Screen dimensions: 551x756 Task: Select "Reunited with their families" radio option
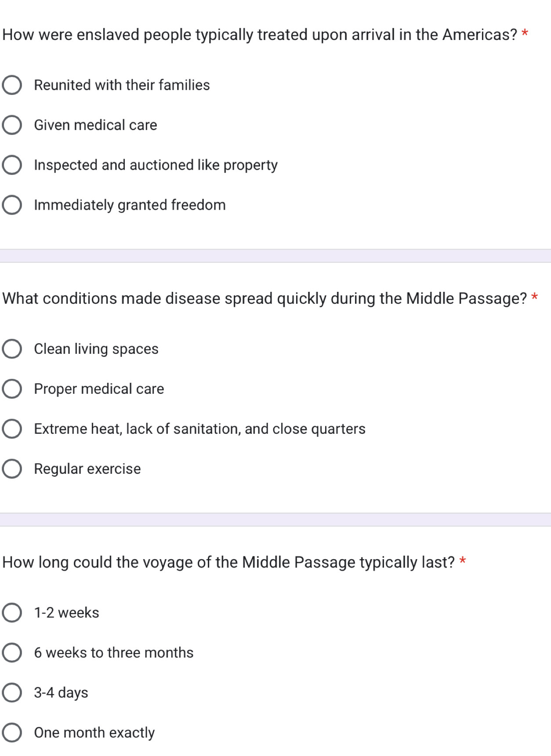[12, 85]
